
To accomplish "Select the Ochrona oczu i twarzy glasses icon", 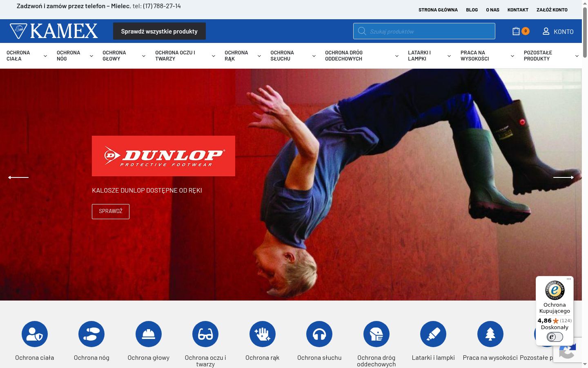I will [x=205, y=334].
